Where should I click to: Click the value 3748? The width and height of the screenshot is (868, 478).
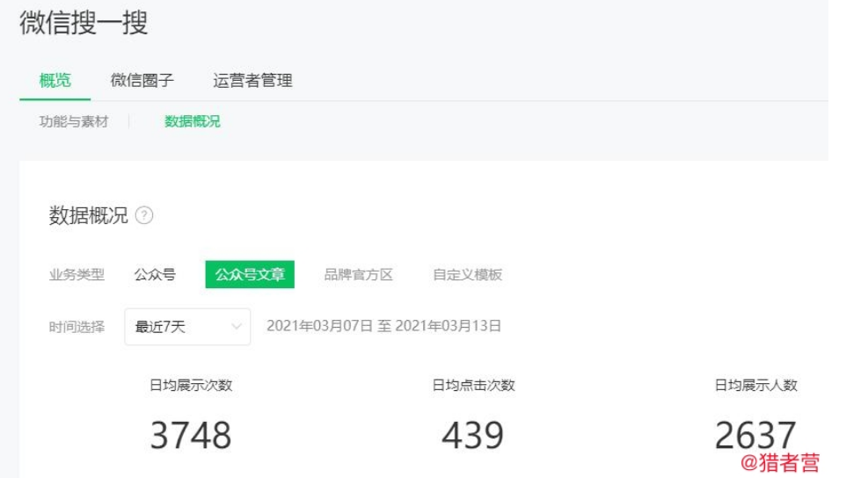(191, 435)
